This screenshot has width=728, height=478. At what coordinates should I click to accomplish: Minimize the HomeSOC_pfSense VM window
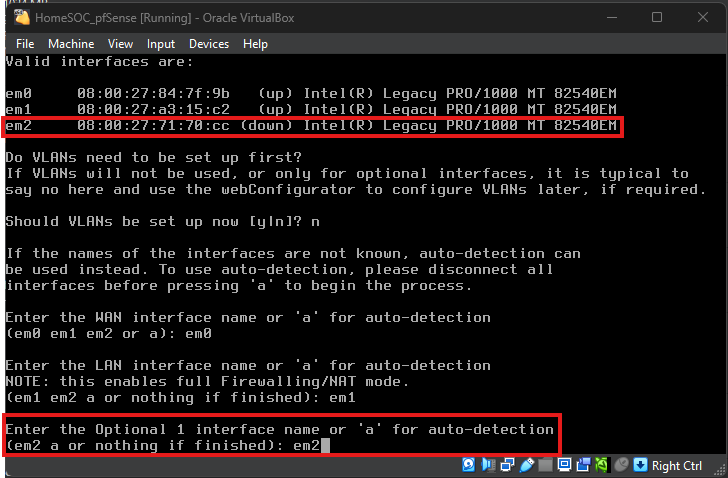pos(611,17)
